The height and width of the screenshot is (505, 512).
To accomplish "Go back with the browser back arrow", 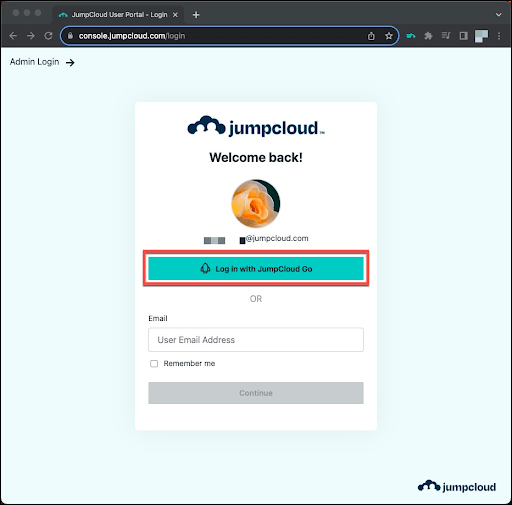I will [x=13, y=36].
